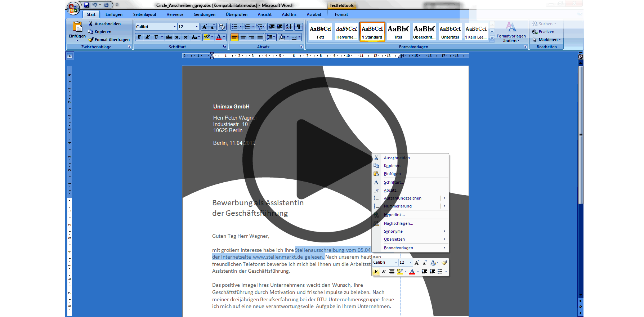Toggle paragraph marks display (¶)
Viewport: 644px width, 317px height.
(299, 27)
